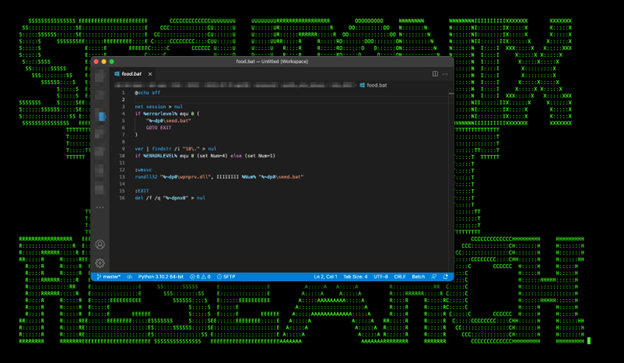The height and width of the screenshot is (363, 624).
Task: Open editor More Actions ellipsis menu
Action: point(445,74)
